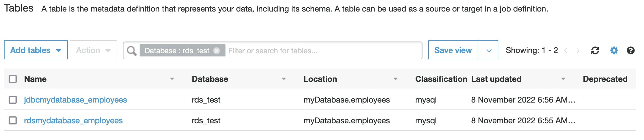
Task: Go to next page arrow
Action: tap(578, 51)
